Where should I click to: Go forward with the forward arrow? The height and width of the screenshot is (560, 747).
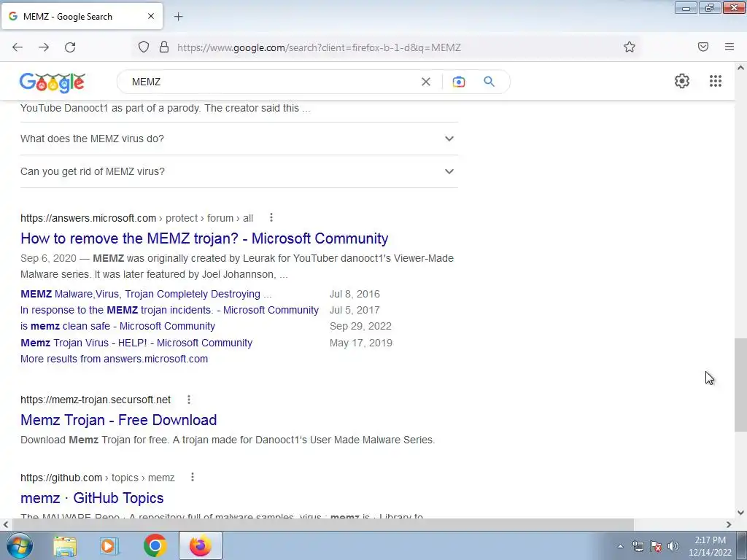pyautogui.click(x=44, y=47)
